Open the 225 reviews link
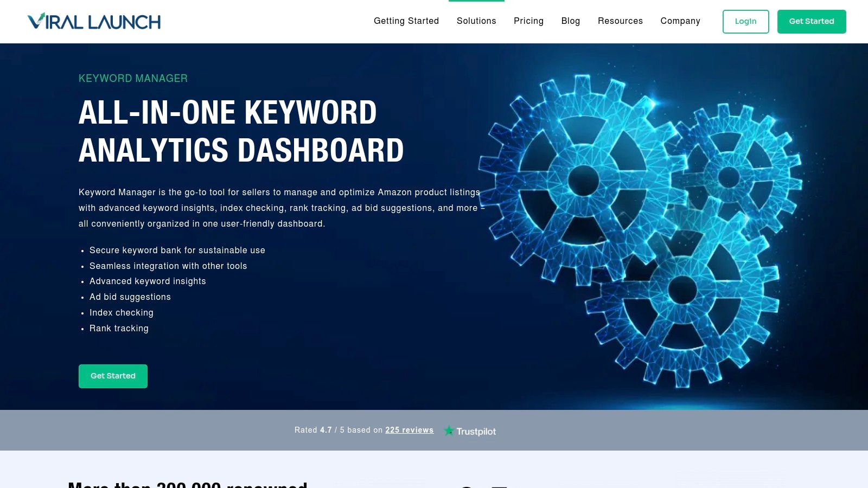 (409, 430)
